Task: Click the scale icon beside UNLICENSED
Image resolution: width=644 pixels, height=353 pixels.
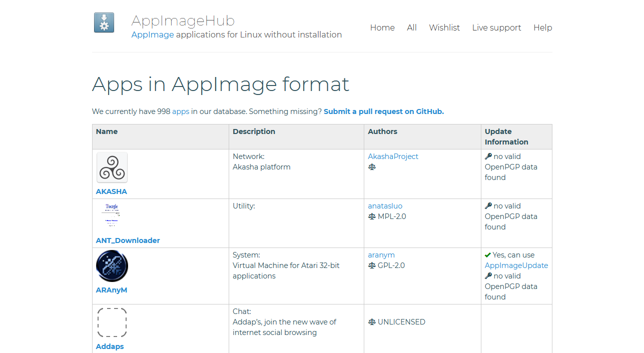Action: (x=372, y=322)
